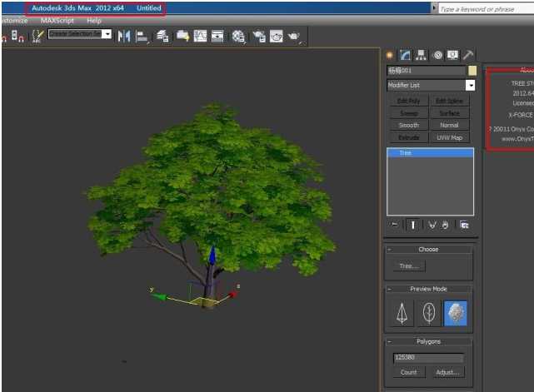Click the Tree... button in the Choose rollout
Screen dimensions: 534x392
tap(408, 266)
